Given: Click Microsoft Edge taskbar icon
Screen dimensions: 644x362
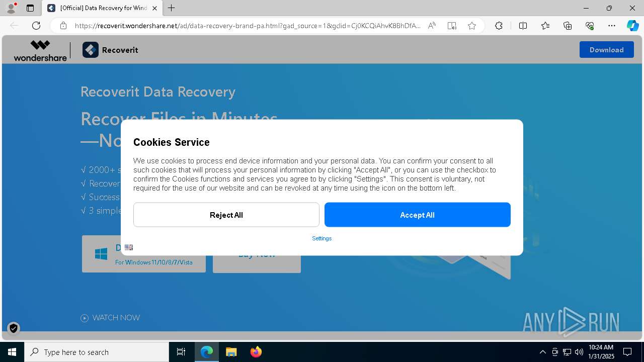Looking at the screenshot, I should (207, 352).
